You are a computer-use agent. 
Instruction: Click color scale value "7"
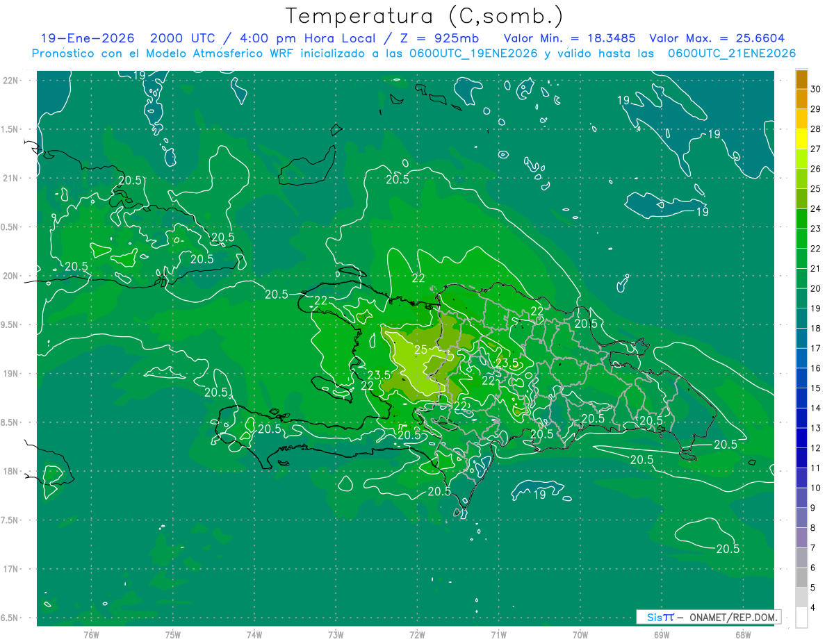pos(814,548)
